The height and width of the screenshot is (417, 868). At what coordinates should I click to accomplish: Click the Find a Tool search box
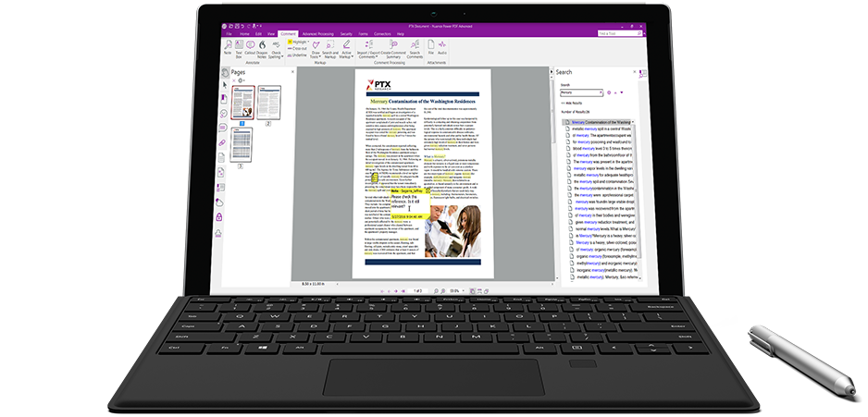[616, 33]
